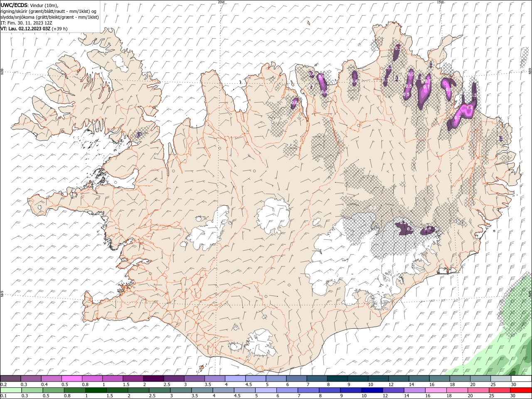The height and width of the screenshot is (399, 532).
Task: Click the 0.4 label in the upper legend
Action: pyautogui.click(x=44, y=384)
